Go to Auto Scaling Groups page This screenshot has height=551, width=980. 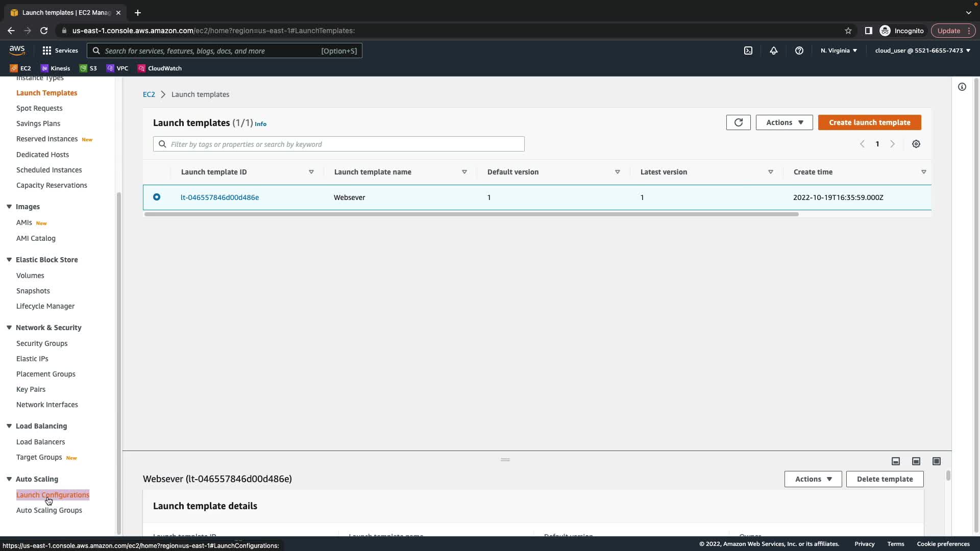click(x=49, y=510)
